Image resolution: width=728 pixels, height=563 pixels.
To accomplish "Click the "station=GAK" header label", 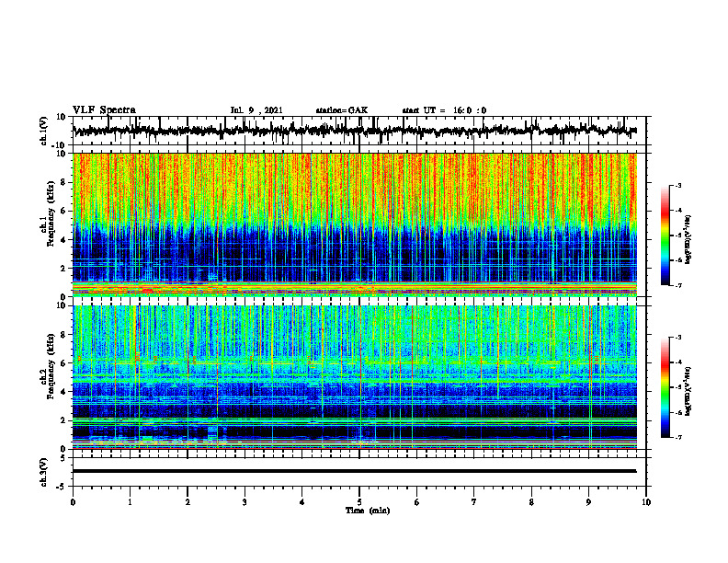I will [x=342, y=110].
